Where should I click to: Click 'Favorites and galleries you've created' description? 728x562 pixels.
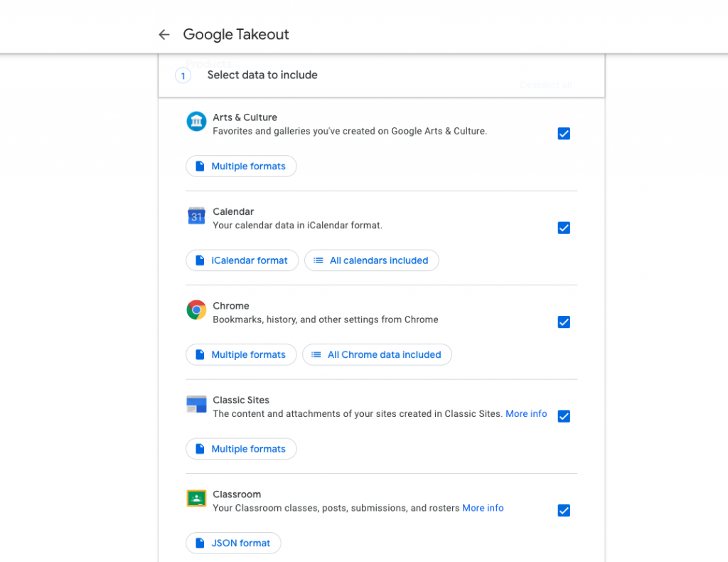[x=350, y=132]
